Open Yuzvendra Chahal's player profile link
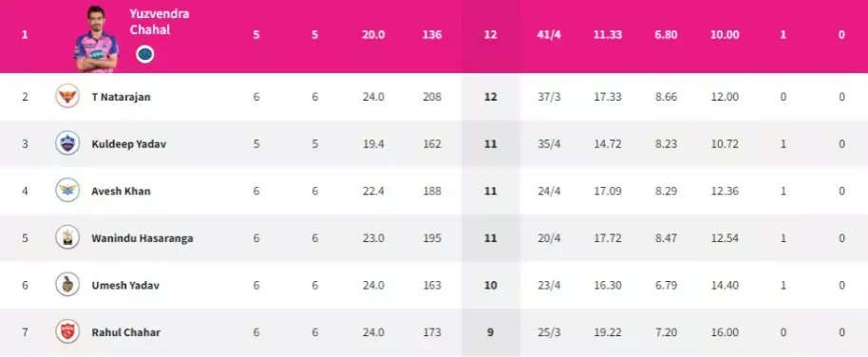 coord(159,22)
